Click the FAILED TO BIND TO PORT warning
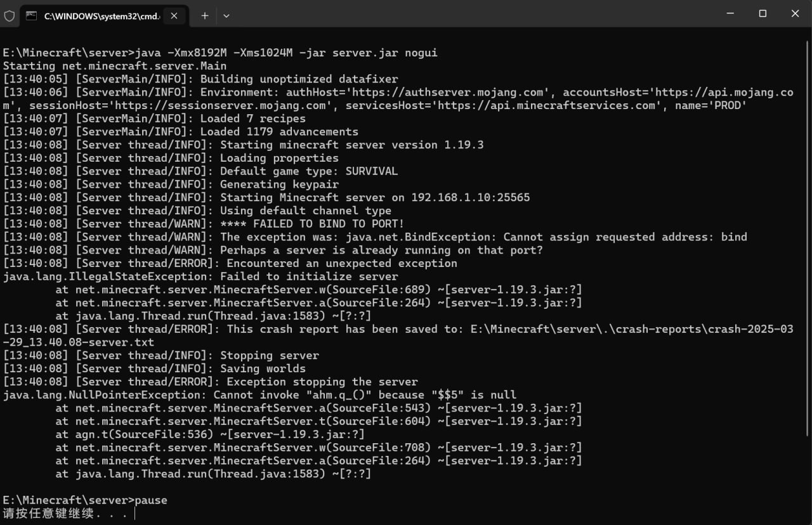Screen dimensions: 812x525 click(x=311, y=224)
